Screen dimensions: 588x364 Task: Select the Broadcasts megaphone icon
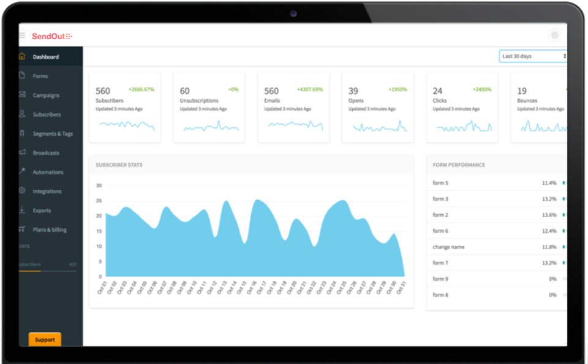click(x=23, y=152)
